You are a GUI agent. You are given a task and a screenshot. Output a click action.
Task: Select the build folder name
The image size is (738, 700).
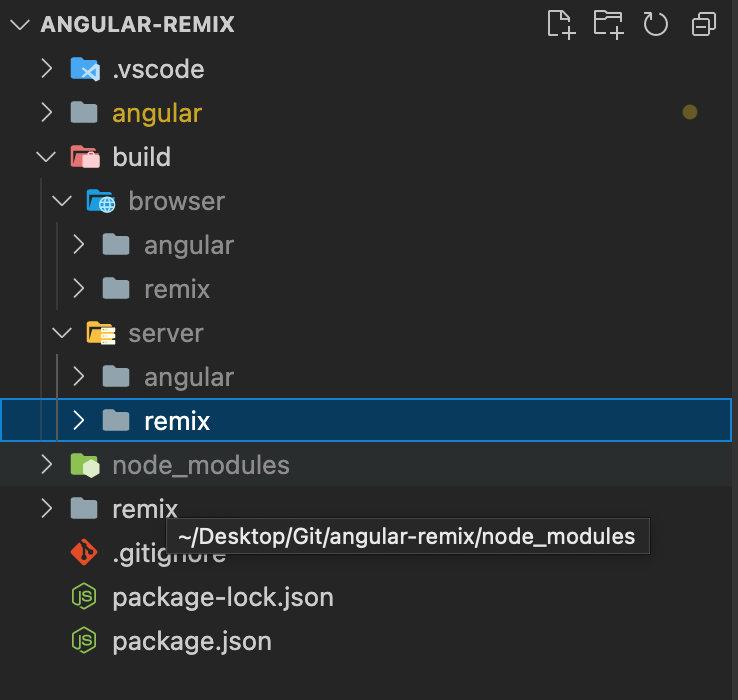[142, 157]
